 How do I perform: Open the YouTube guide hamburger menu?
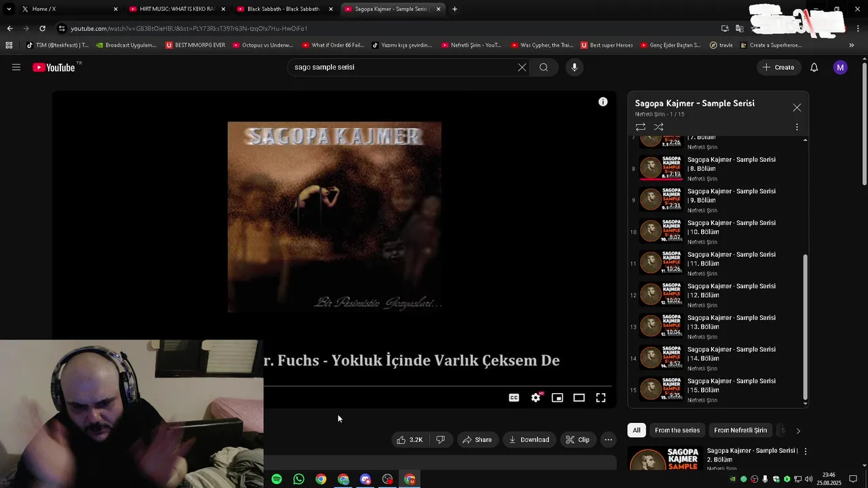(x=16, y=67)
